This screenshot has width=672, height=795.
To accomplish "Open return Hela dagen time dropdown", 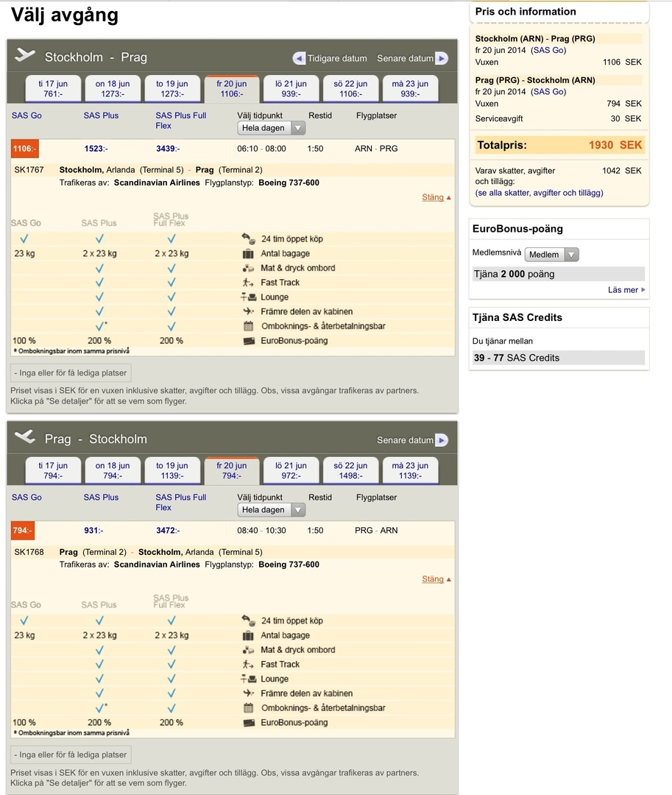I will point(271,510).
